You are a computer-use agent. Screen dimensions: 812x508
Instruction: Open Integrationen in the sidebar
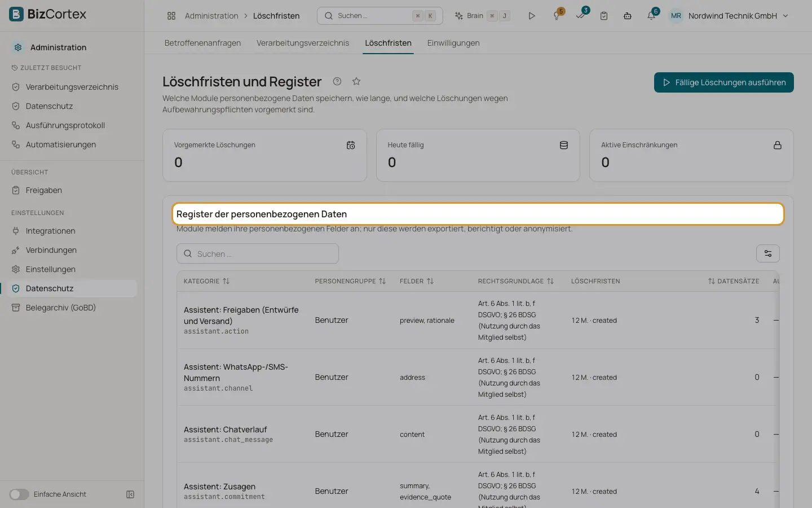(50, 231)
